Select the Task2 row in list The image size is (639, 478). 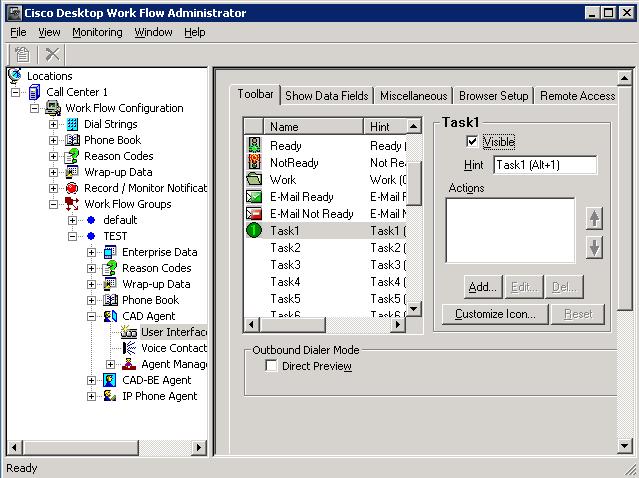(325, 248)
